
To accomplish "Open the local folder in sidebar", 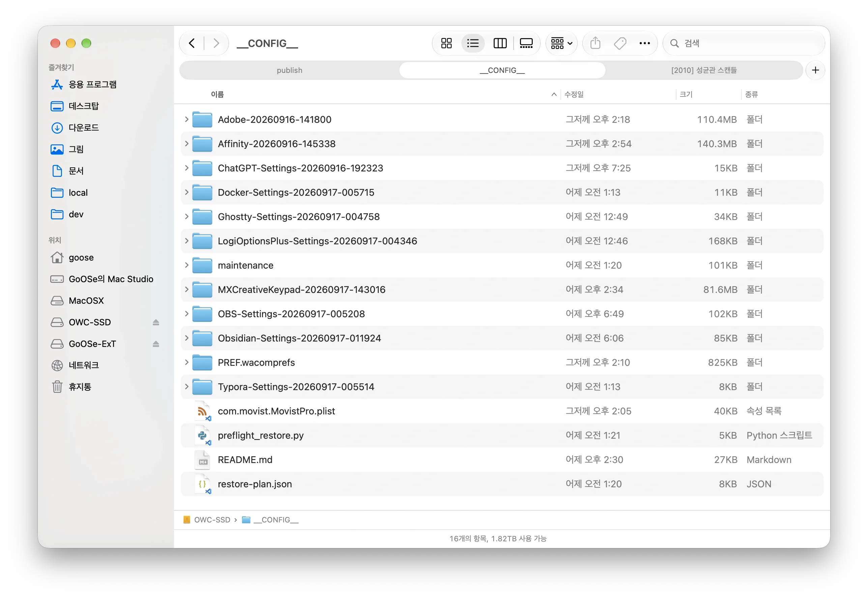I will coord(69,193).
